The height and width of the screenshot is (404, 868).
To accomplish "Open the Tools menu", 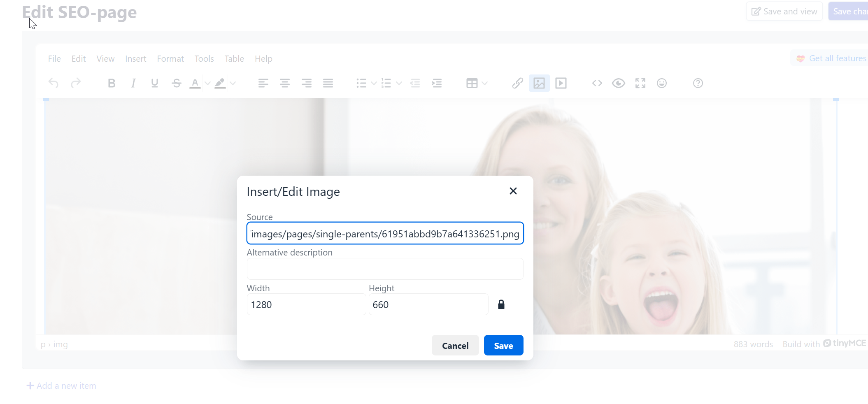I will coord(204,59).
